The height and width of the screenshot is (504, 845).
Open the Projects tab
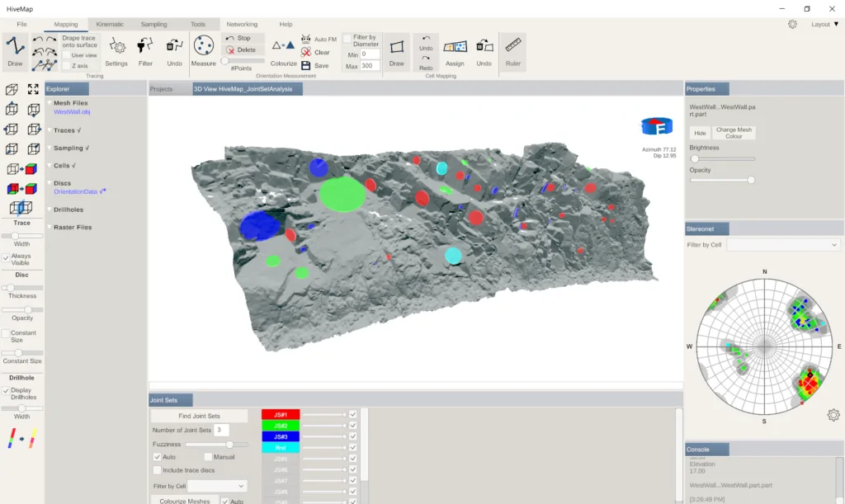coord(161,89)
